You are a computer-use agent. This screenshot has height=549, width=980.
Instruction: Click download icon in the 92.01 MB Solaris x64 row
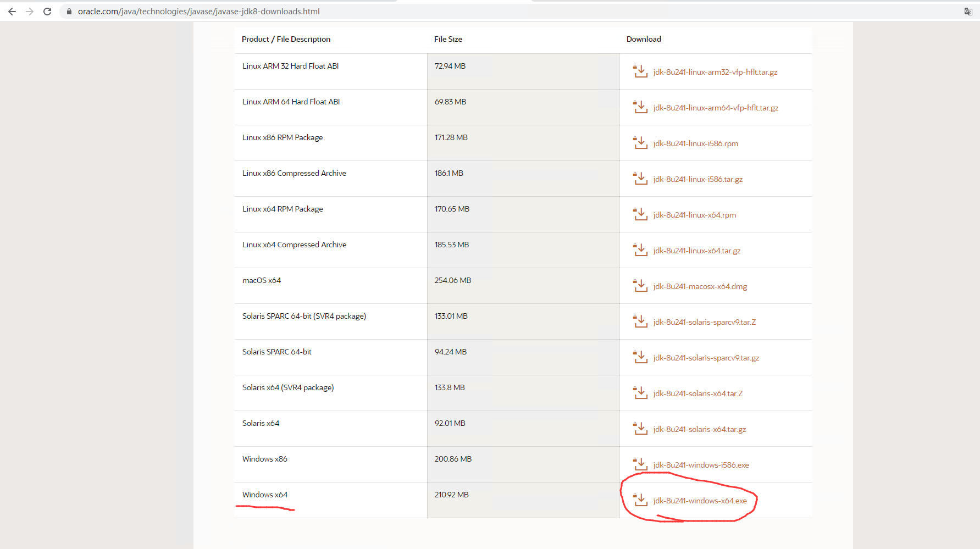(x=640, y=429)
